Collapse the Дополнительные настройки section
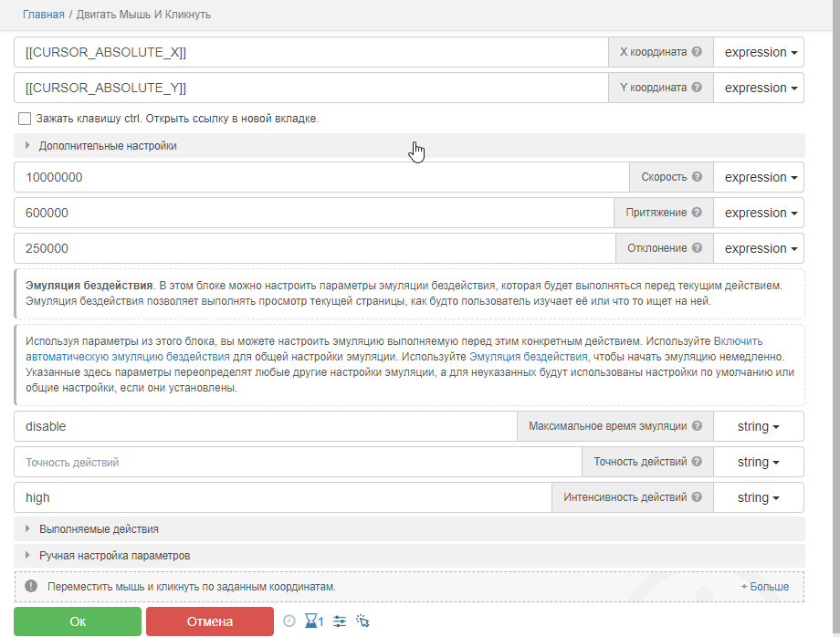Image resolution: width=840 pixels, height=637 pixels. click(x=108, y=146)
